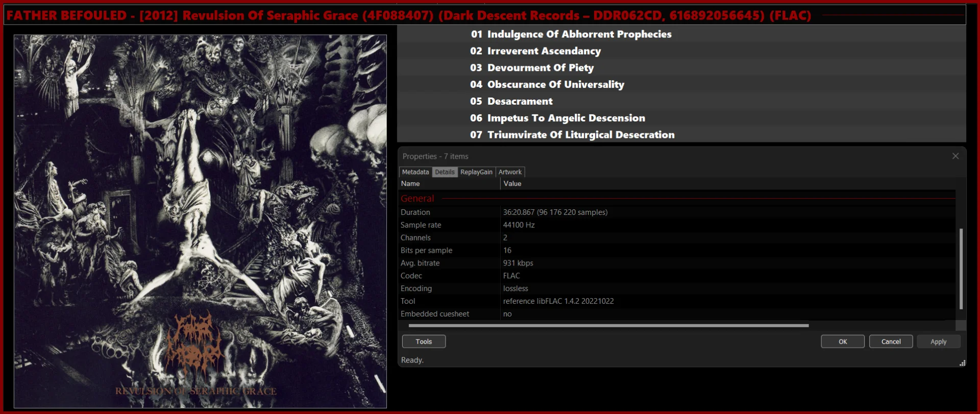The width and height of the screenshot is (980, 414).
Task: Select track 03 Devourment Of Piety
Action: tap(681, 68)
